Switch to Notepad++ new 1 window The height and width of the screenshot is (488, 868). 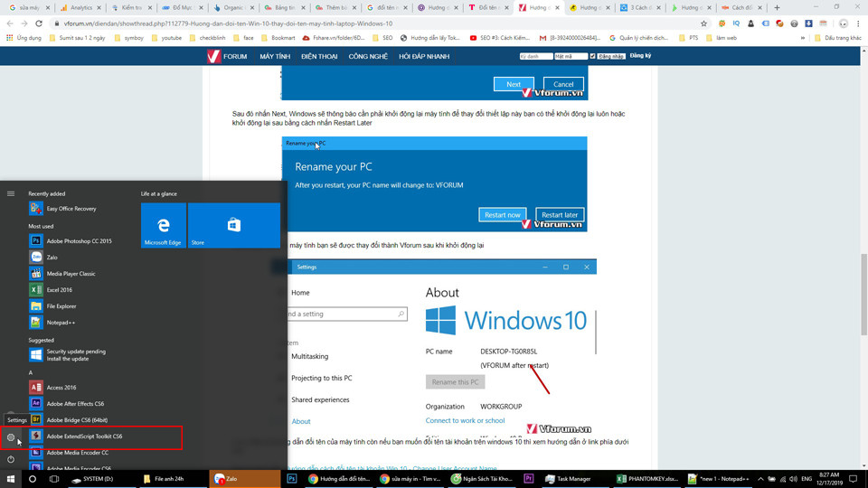click(720, 479)
